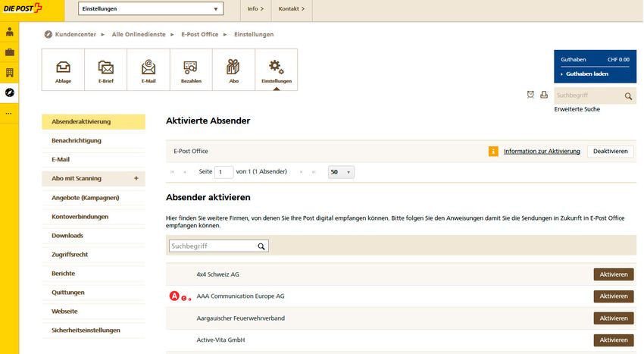This screenshot has width=644, height=354.
Task: Click the alarm clock reminder icon
Action: click(x=531, y=95)
